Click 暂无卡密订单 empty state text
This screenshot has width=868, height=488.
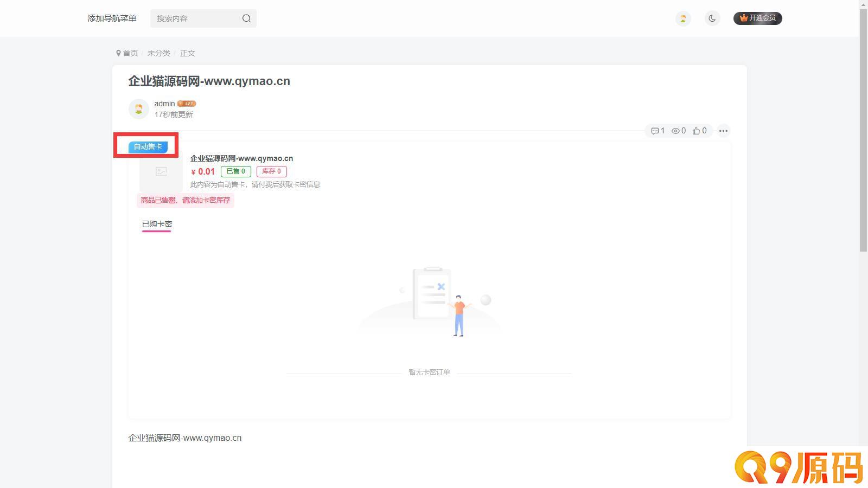coord(429,372)
